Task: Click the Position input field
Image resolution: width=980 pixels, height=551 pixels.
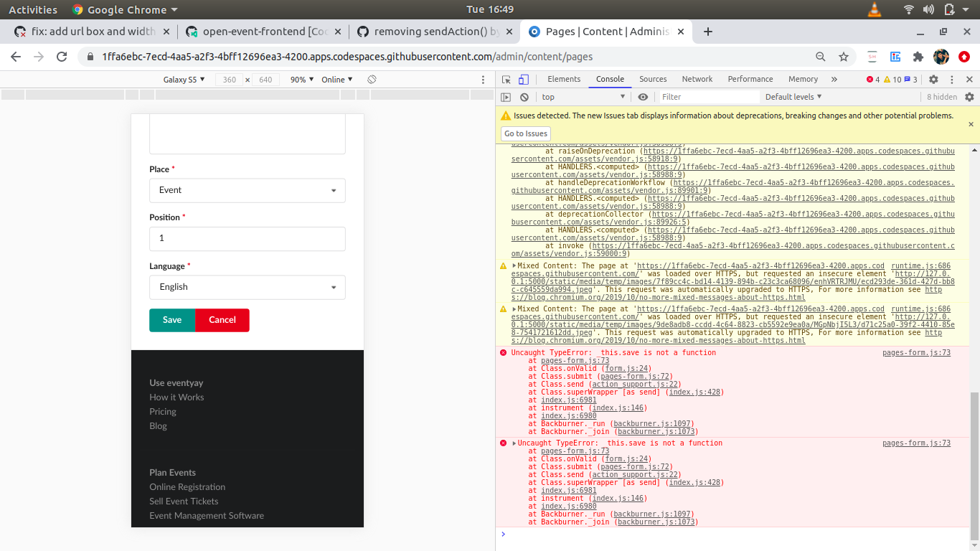Action: 248,238
